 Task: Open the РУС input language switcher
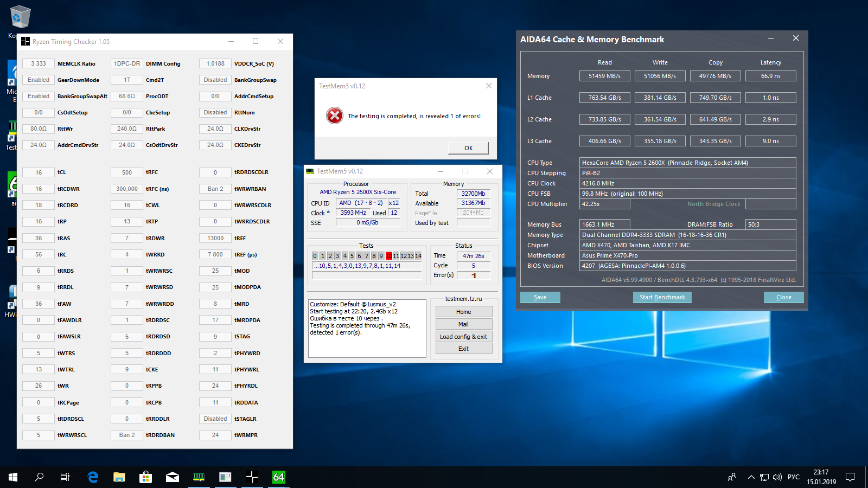(793, 477)
